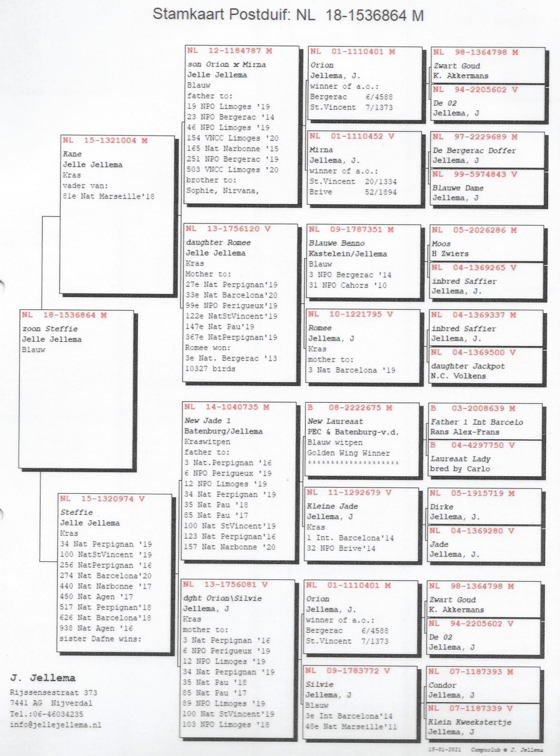Select the Klein Kweekstertje entry
Screen dimensions: 560x756
(x=483, y=722)
